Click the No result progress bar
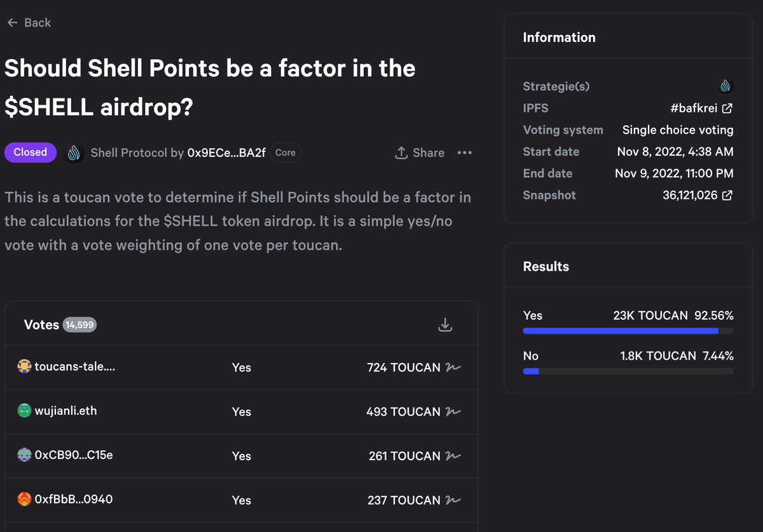This screenshot has height=532, width=763. click(x=628, y=371)
